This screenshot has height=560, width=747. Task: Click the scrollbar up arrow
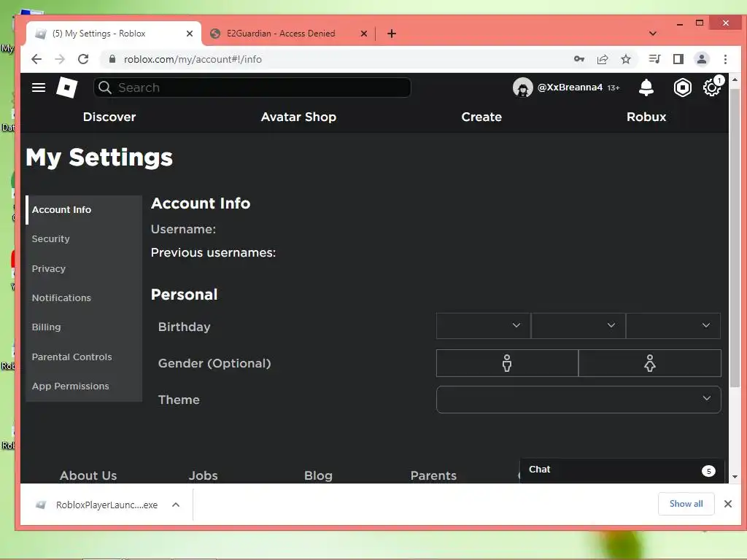(x=735, y=79)
